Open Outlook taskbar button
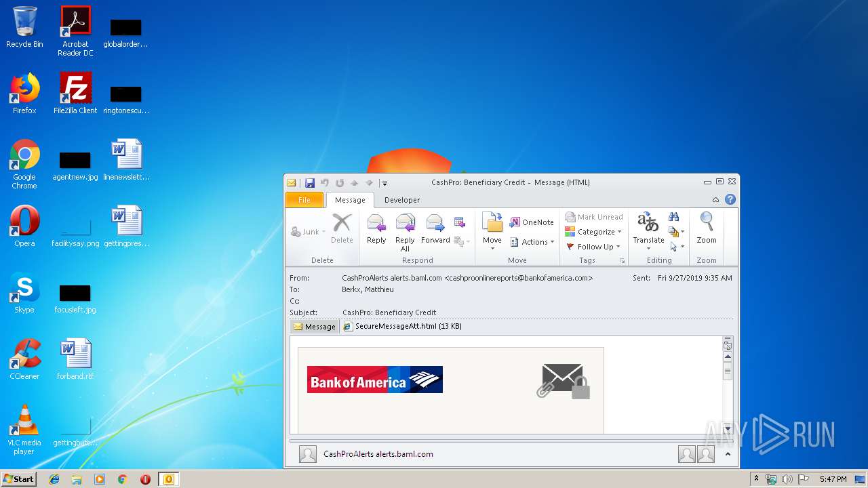 tap(168, 479)
